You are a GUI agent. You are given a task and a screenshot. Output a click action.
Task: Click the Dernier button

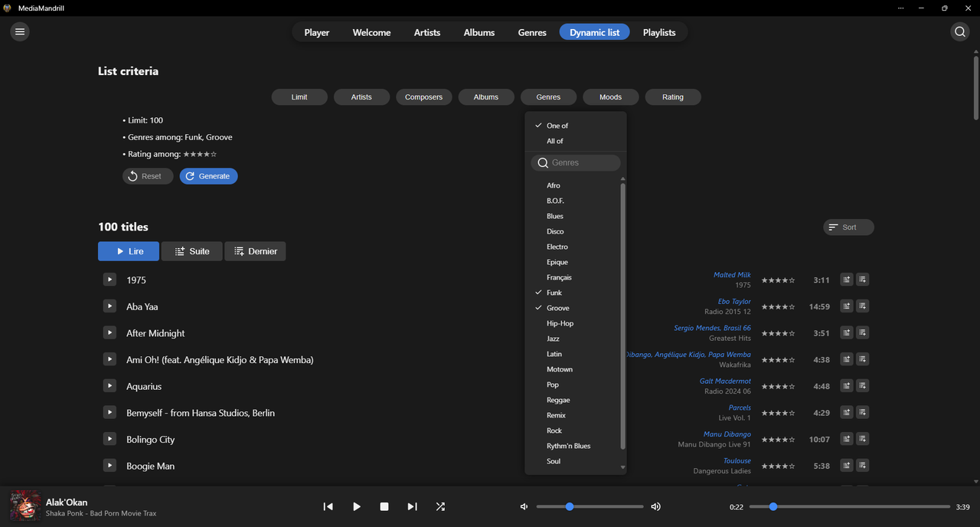pos(255,251)
